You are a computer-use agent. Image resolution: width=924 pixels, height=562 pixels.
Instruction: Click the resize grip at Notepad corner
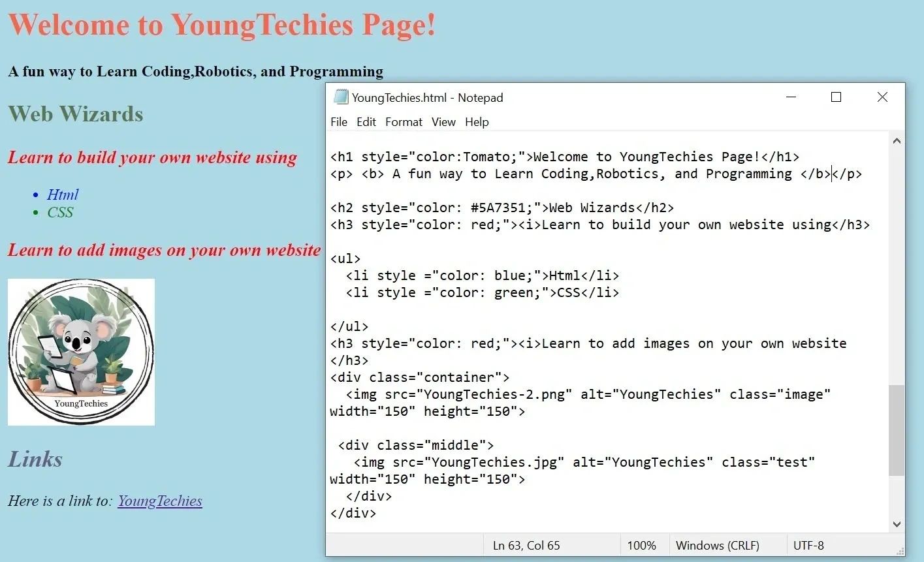point(900,552)
